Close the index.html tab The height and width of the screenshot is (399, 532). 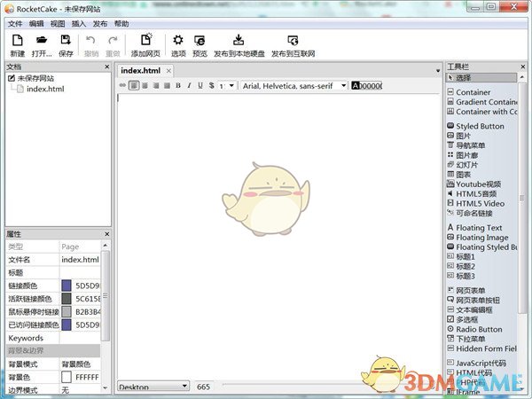(168, 71)
